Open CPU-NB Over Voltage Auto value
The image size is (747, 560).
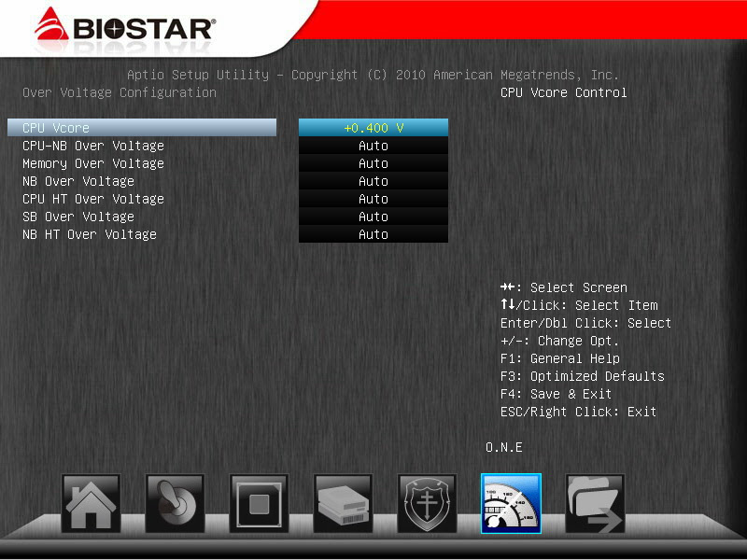[x=373, y=146]
